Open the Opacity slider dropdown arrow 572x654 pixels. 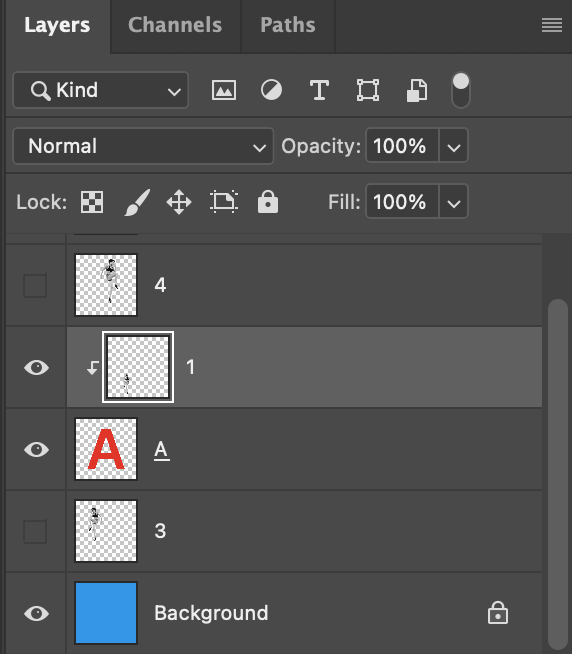pyautogui.click(x=454, y=146)
